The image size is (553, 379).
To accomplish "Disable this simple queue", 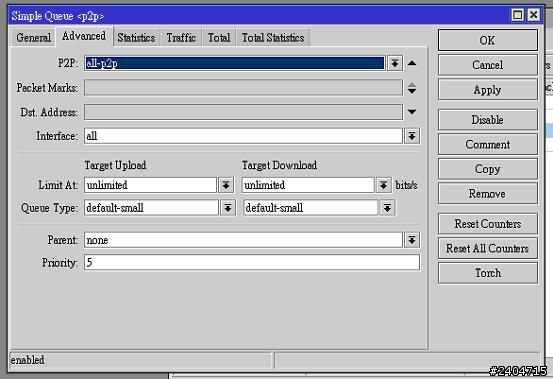I will tap(488, 120).
